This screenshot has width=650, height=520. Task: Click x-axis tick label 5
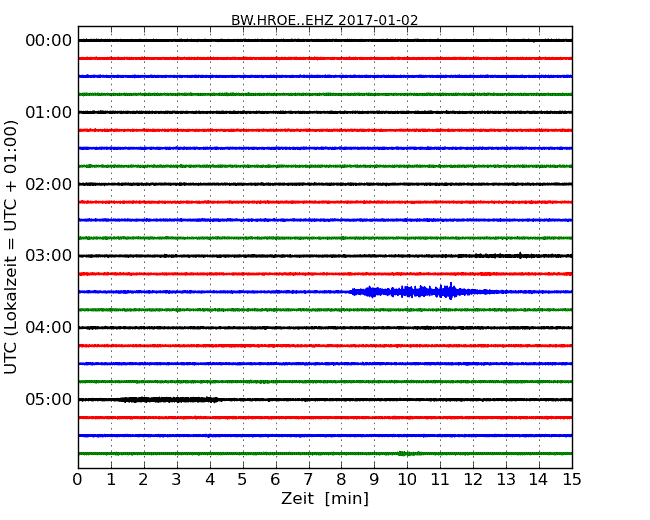click(x=243, y=480)
